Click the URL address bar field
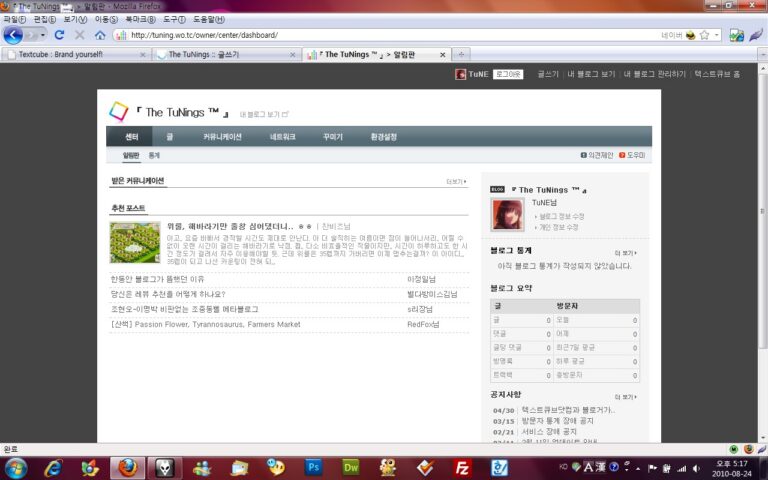 [x=392, y=35]
